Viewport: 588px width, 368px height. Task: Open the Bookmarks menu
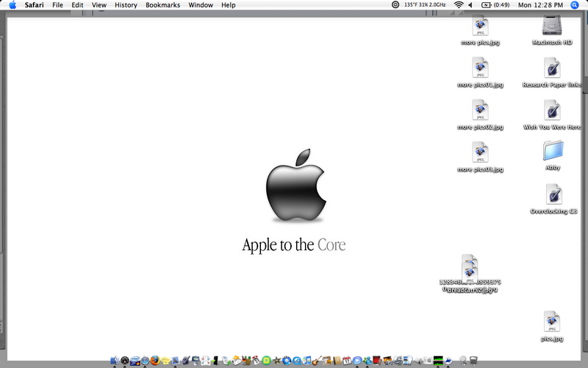pos(162,5)
